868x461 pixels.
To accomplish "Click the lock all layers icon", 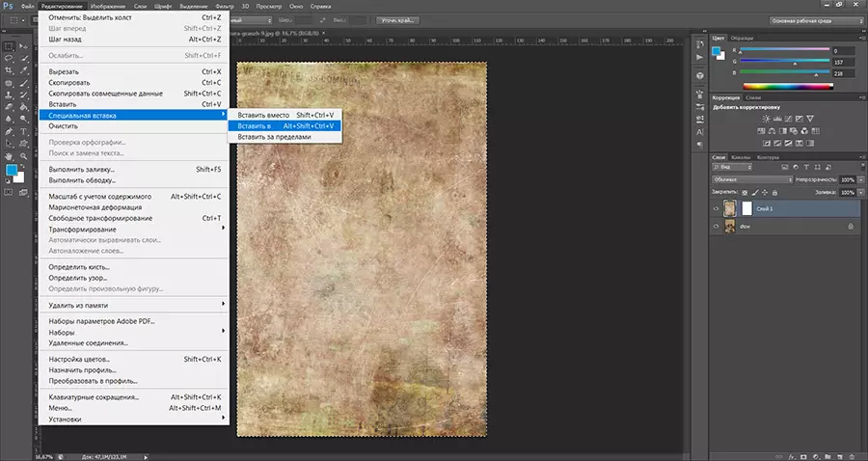I will pyautogui.click(x=776, y=193).
